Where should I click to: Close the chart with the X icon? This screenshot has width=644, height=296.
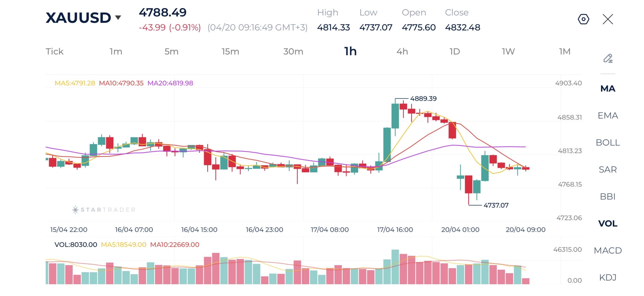(x=608, y=19)
